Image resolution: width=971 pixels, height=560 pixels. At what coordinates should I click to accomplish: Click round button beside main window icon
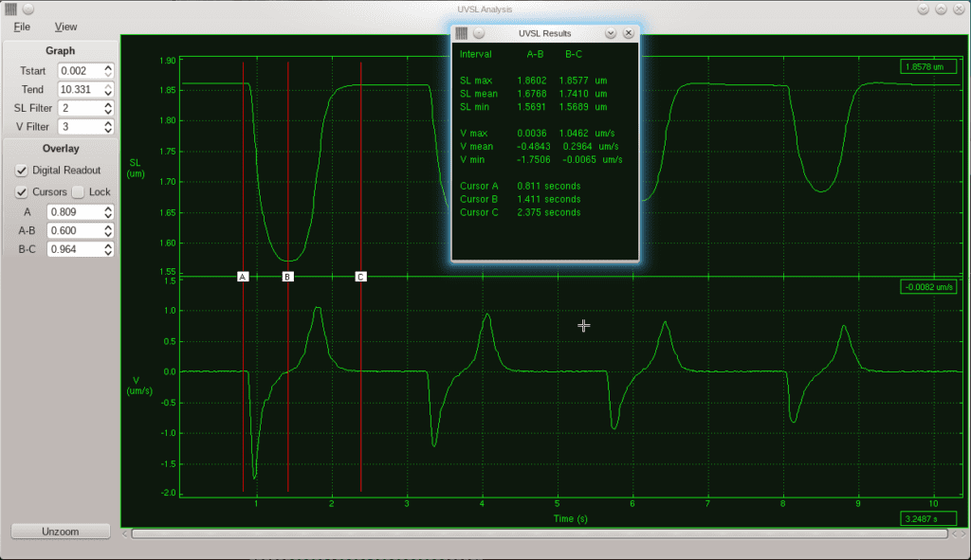tap(28, 9)
